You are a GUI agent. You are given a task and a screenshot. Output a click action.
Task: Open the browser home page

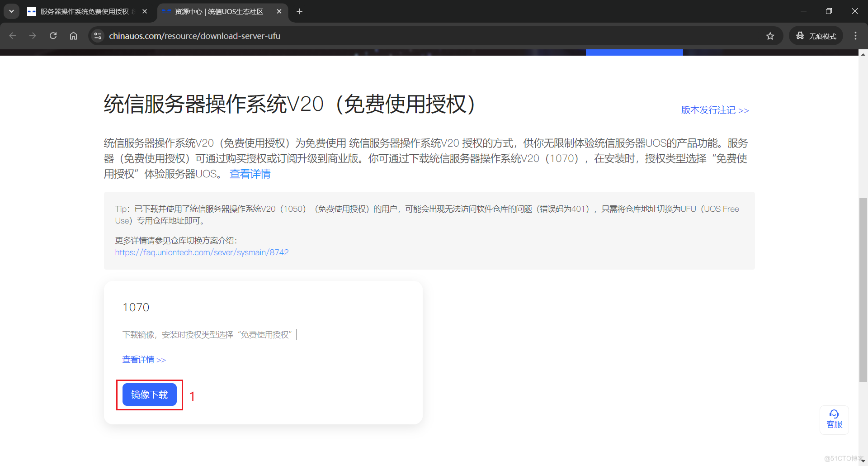pyautogui.click(x=73, y=36)
